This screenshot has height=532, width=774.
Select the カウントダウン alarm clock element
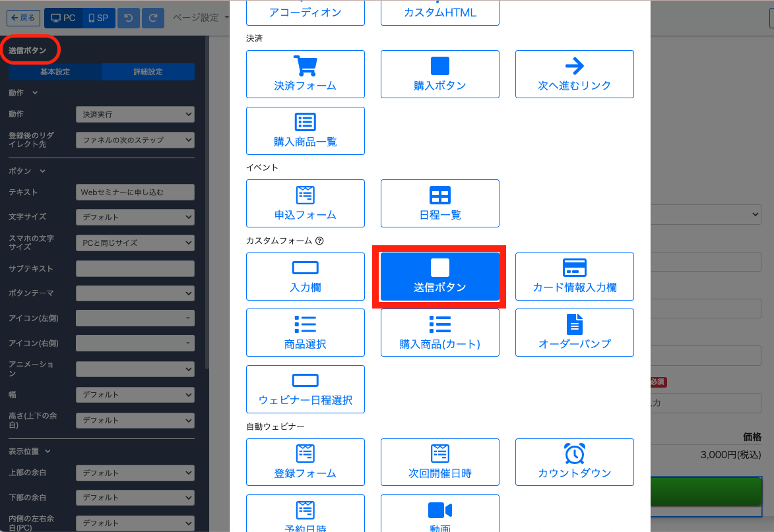[x=574, y=462]
